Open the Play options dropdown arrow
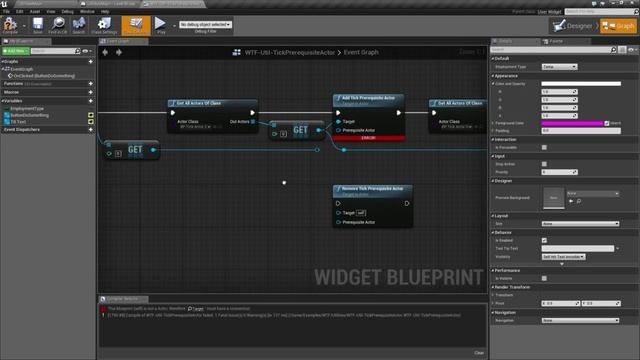640x360 pixels. coord(174,26)
